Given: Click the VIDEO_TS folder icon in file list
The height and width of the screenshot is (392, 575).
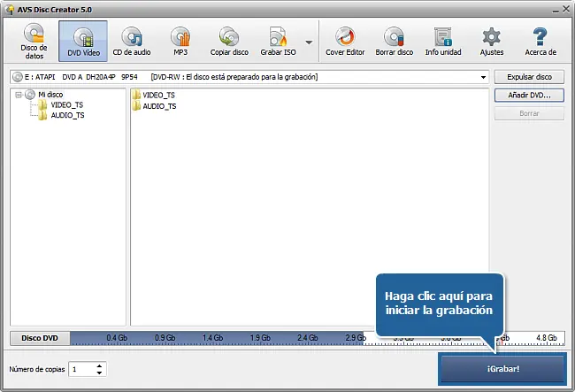Looking at the screenshot, I should point(136,95).
